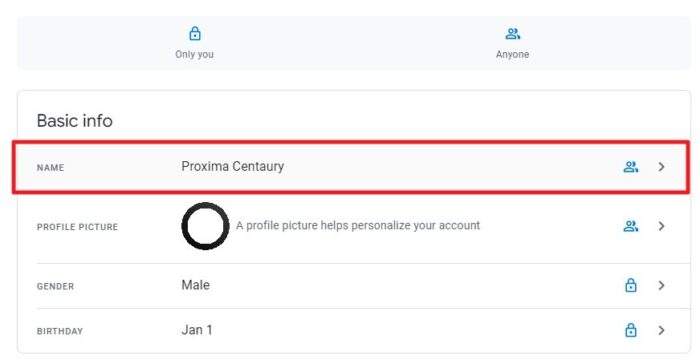700x360 pixels.
Task: Select the NAME label
Action: pos(50,168)
